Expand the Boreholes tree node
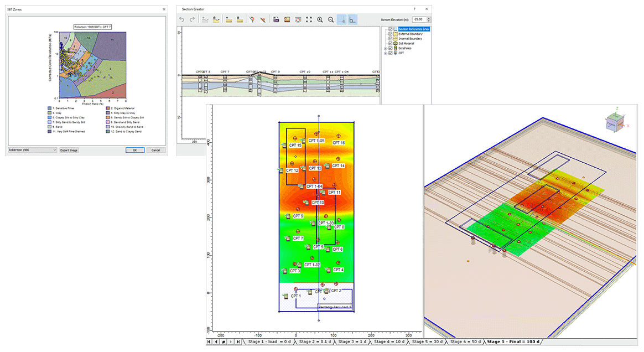 (385, 48)
